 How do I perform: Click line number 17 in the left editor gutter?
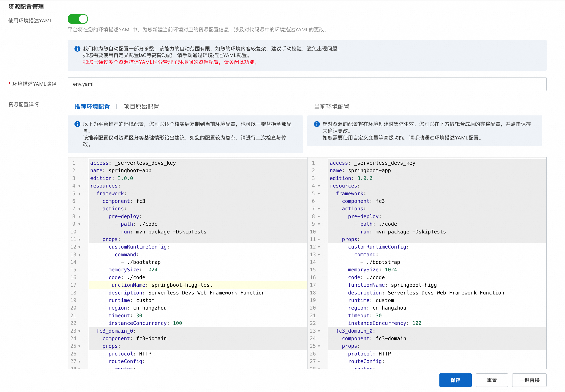73,285
